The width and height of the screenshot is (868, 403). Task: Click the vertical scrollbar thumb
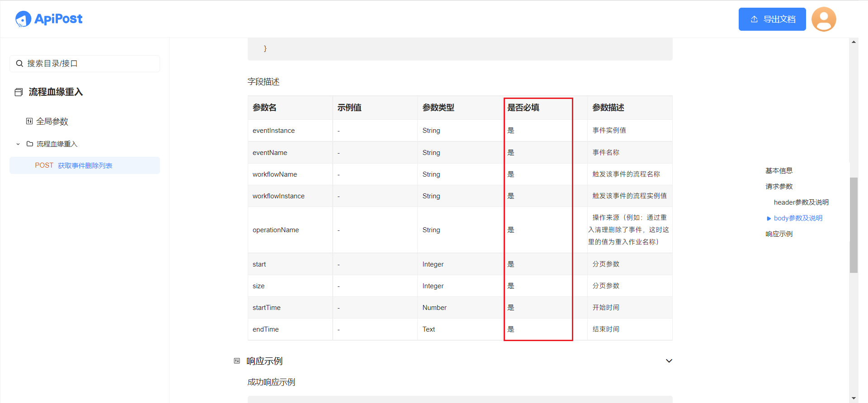pyautogui.click(x=854, y=225)
